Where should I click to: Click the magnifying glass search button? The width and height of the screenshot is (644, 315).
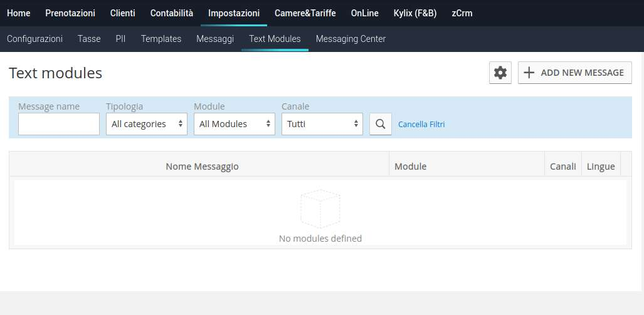click(380, 124)
